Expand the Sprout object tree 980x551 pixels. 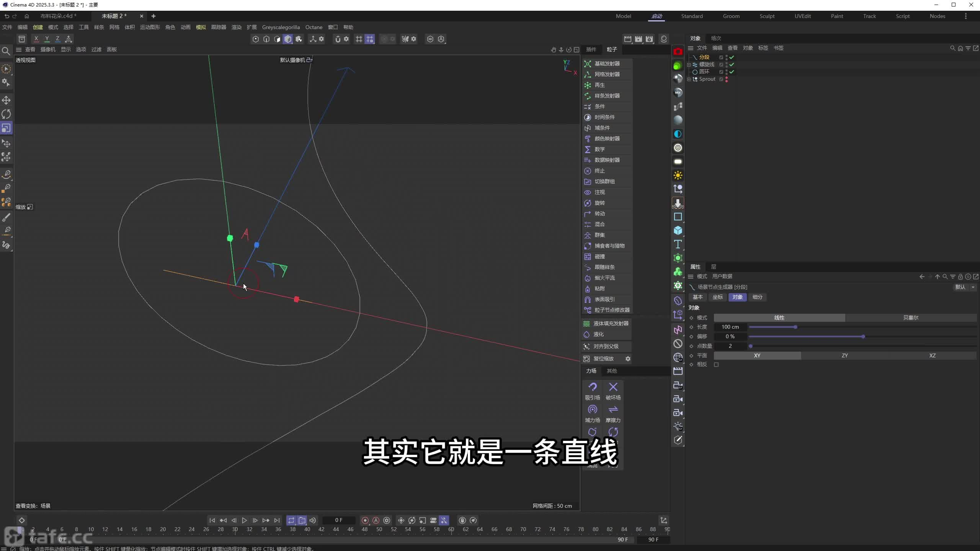(x=689, y=79)
